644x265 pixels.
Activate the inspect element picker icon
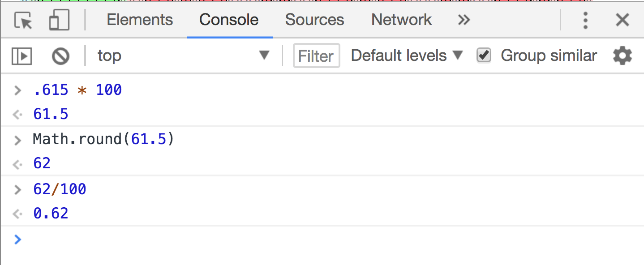(23, 20)
